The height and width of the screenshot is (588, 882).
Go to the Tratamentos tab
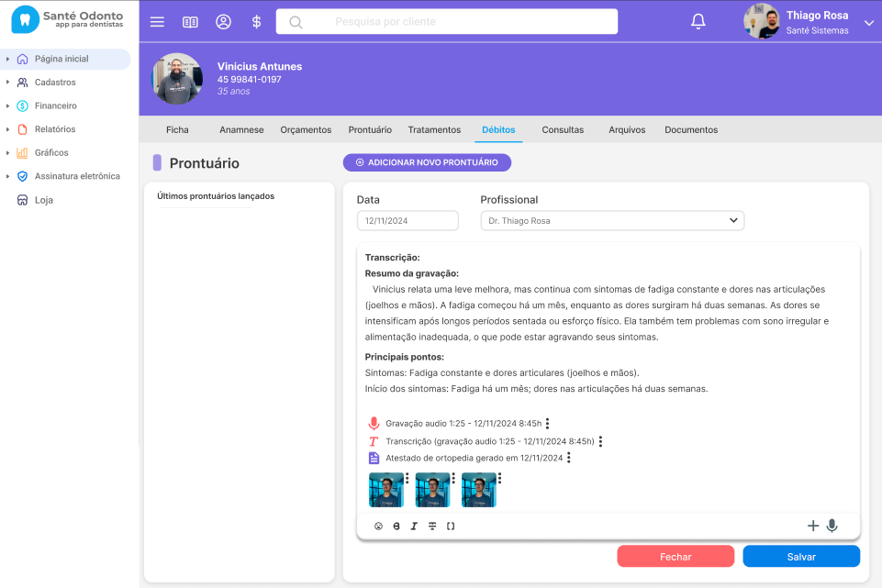[x=434, y=130]
